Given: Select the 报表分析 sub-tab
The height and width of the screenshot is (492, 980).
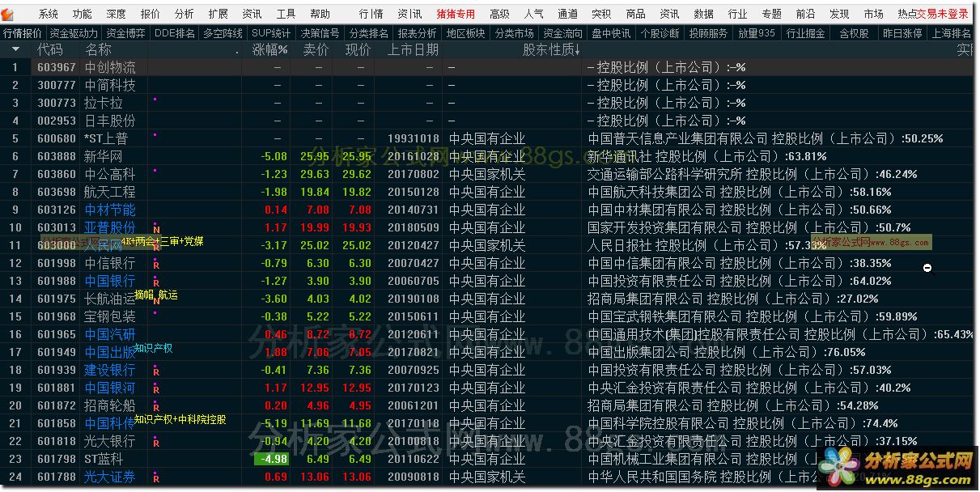Looking at the screenshot, I should [x=418, y=33].
